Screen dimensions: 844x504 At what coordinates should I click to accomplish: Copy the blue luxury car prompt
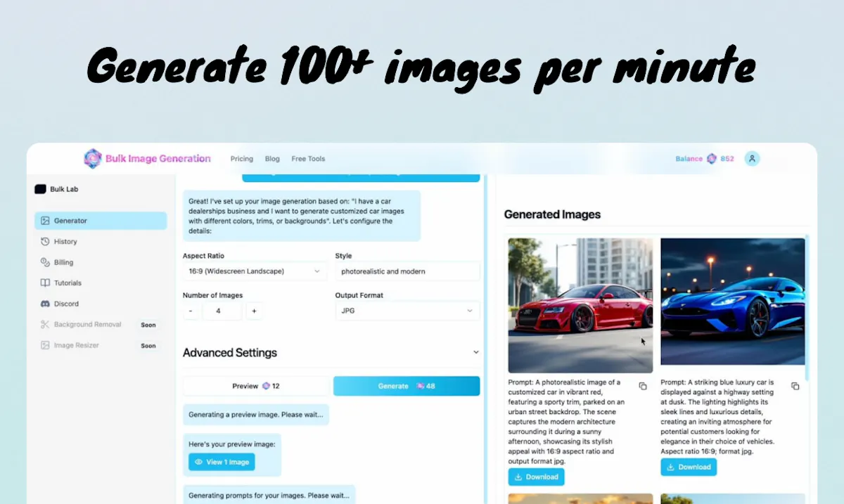795,386
